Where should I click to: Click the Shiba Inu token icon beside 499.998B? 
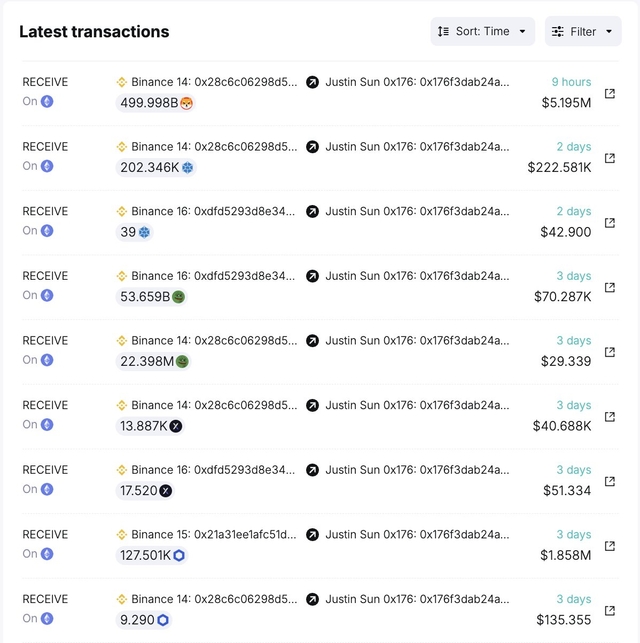(186, 103)
